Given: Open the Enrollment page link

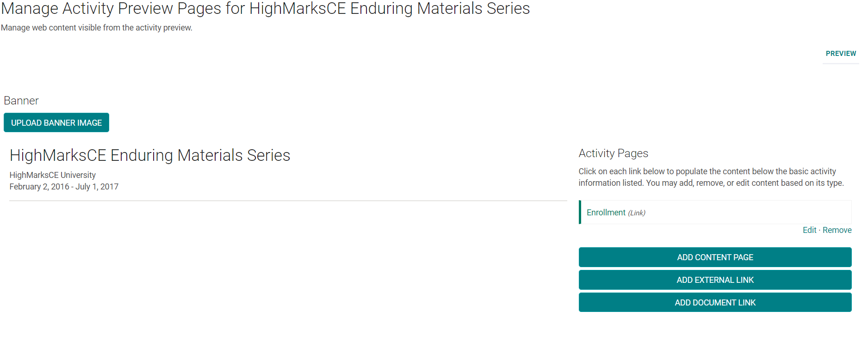Looking at the screenshot, I should point(606,212).
